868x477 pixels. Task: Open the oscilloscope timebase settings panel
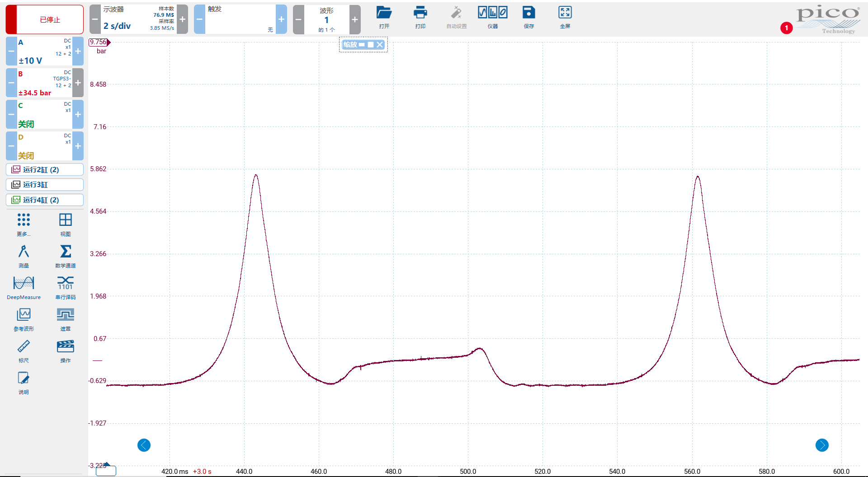[139, 19]
